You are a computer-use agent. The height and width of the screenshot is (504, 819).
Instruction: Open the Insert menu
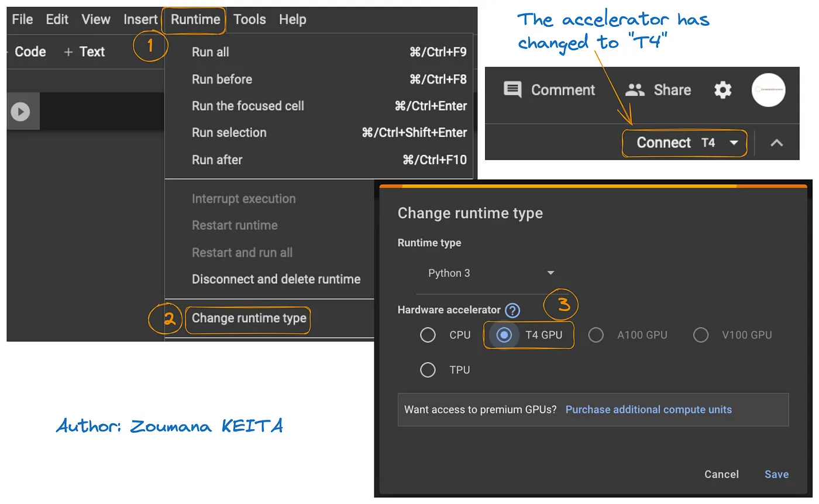pyautogui.click(x=140, y=19)
